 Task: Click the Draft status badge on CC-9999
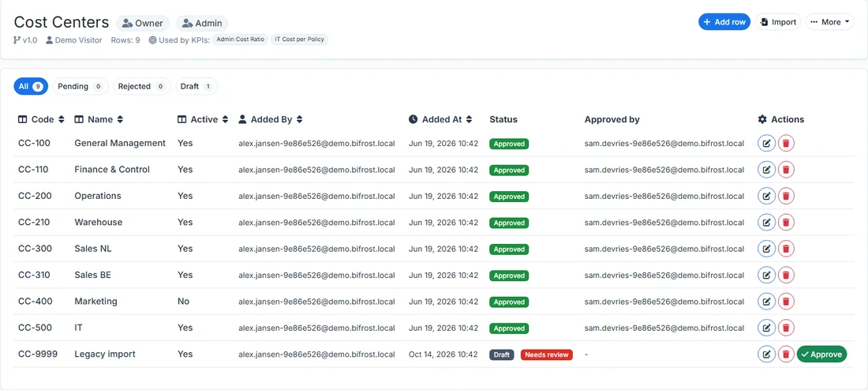(x=502, y=354)
